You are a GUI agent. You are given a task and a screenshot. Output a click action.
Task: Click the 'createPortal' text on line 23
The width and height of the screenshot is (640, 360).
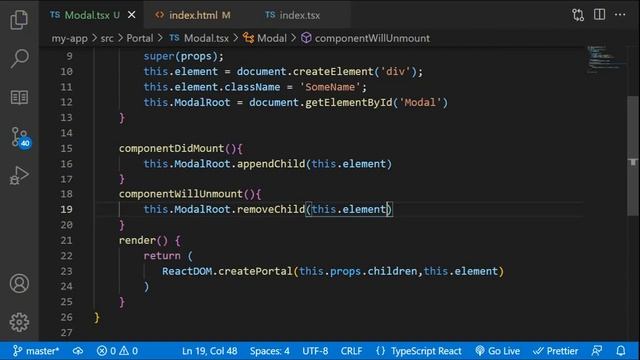pyautogui.click(x=255, y=271)
